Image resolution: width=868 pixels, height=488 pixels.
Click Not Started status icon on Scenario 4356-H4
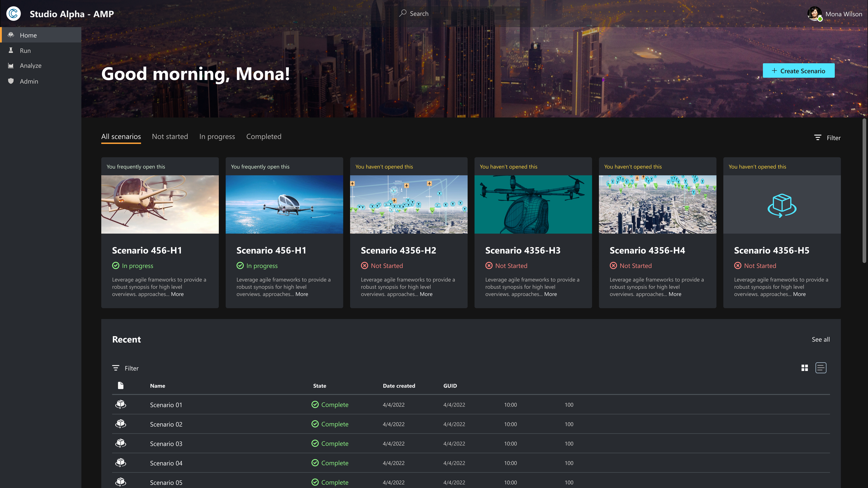[x=613, y=266]
